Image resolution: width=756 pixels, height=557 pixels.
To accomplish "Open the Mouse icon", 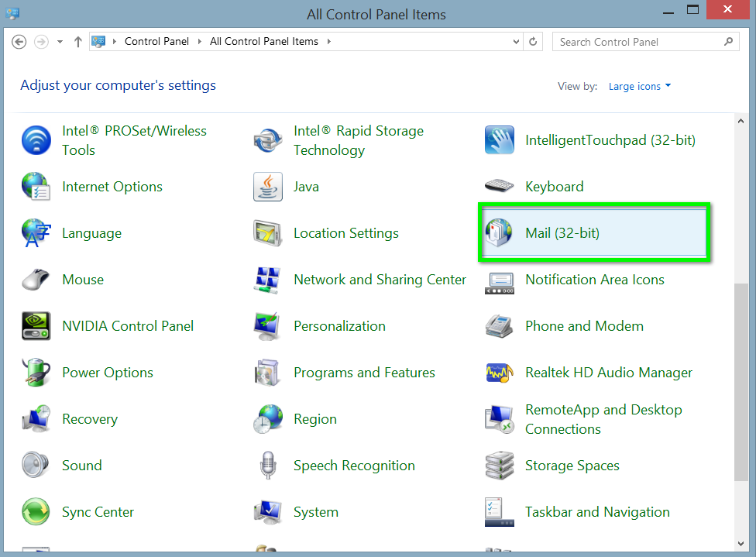I will [x=36, y=280].
